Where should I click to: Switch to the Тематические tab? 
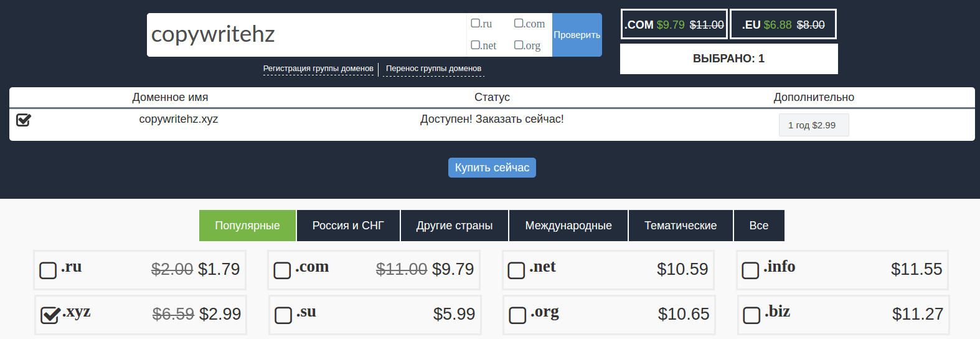coord(681,226)
